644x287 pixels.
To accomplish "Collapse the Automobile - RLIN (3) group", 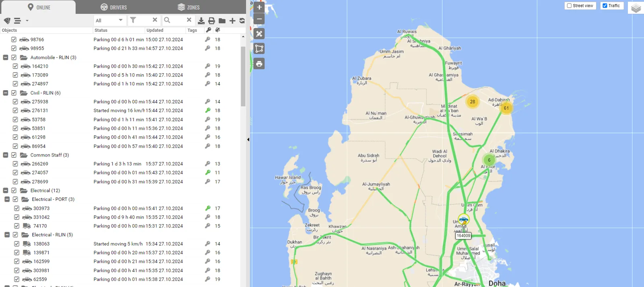I will pyautogui.click(x=6, y=58).
